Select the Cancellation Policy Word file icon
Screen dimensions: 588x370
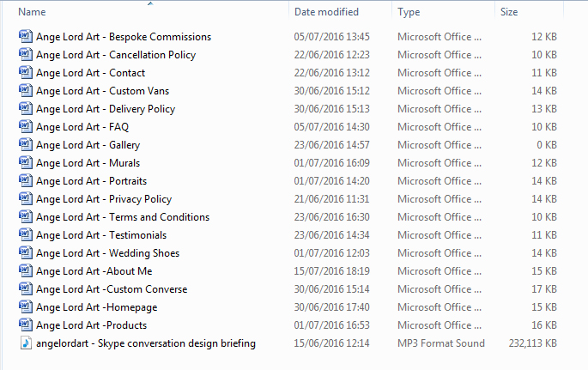(x=26, y=54)
